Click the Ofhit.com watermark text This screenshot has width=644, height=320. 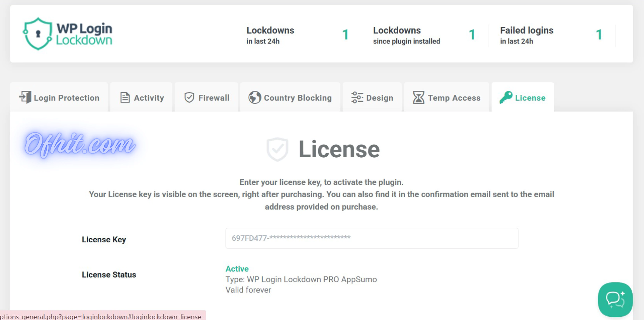coord(80,144)
